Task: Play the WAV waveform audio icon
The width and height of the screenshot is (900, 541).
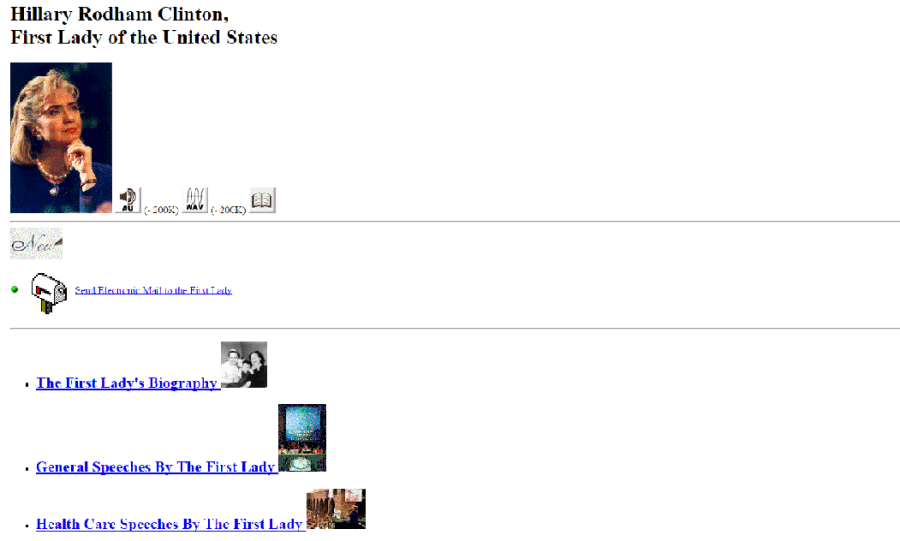Action: pos(195,200)
